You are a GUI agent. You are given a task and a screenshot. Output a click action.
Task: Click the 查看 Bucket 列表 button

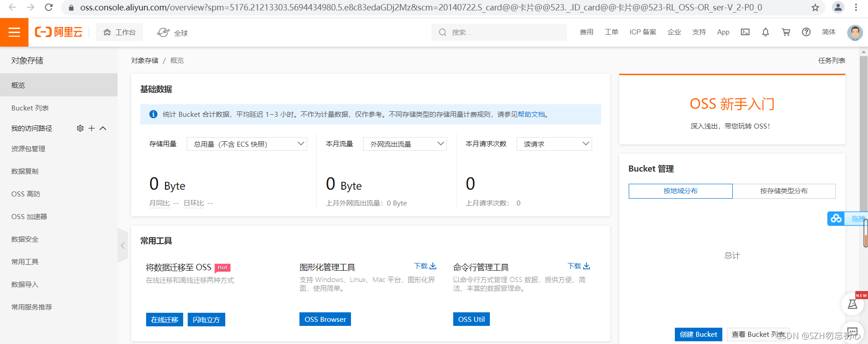click(x=759, y=334)
